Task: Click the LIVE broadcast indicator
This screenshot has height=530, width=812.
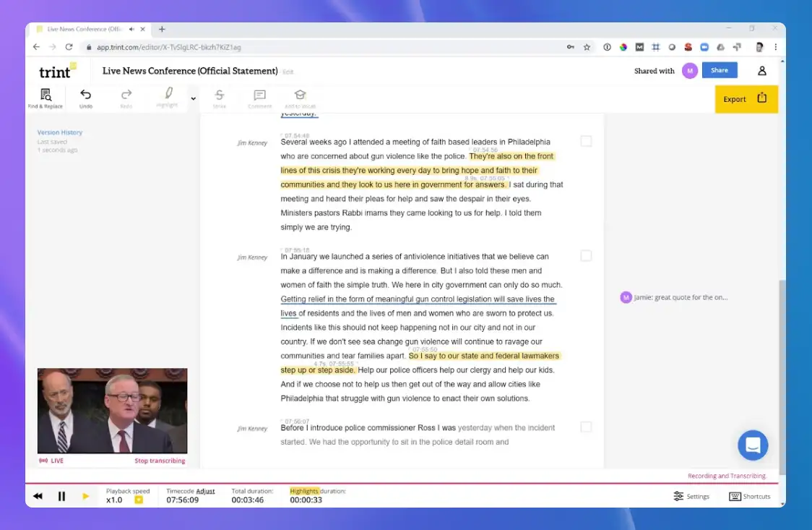Action: click(51, 461)
